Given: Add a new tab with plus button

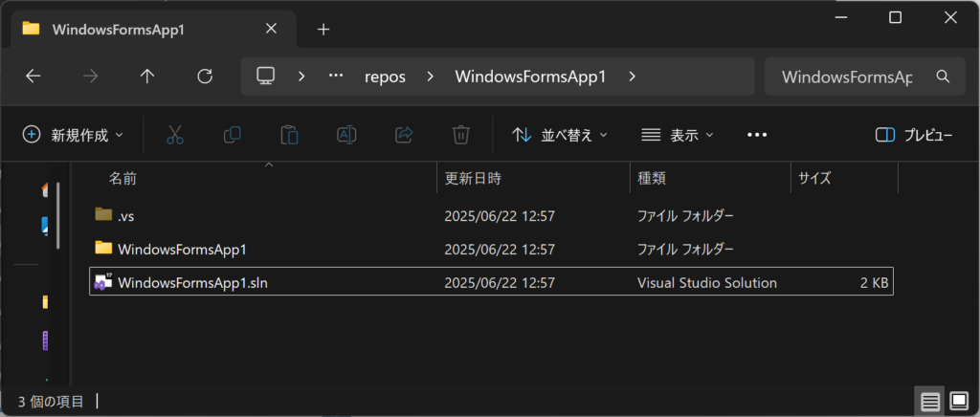Looking at the screenshot, I should 323,30.
